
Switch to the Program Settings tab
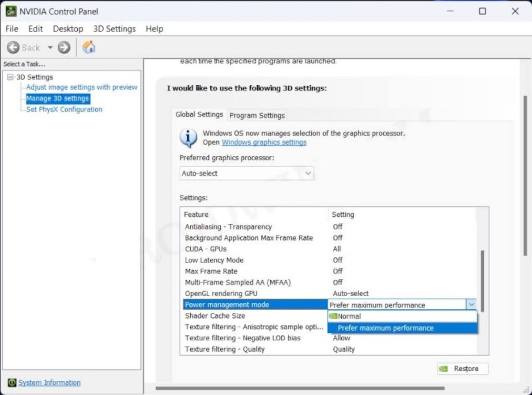(257, 115)
